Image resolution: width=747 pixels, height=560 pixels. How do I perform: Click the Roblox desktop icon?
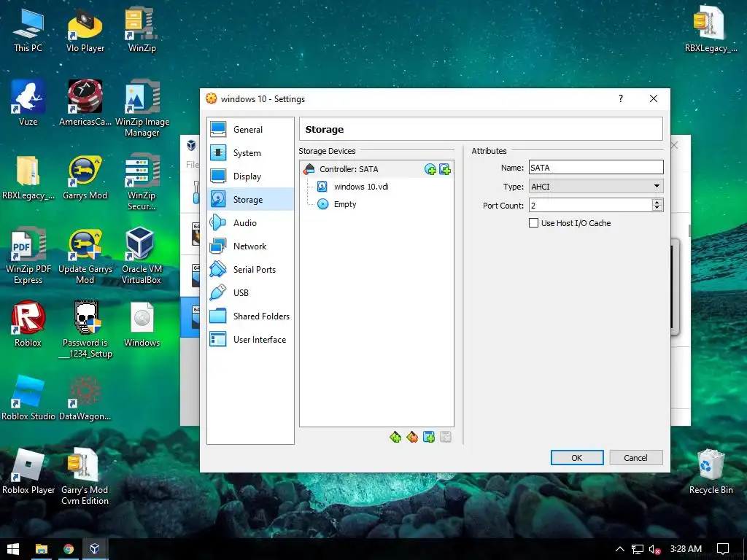pos(28,324)
